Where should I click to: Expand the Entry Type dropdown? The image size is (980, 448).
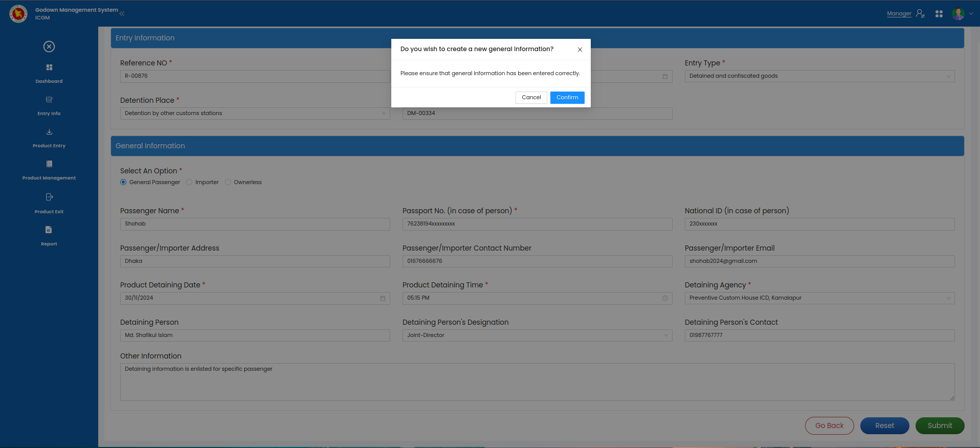pyautogui.click(x=819, y=76)
